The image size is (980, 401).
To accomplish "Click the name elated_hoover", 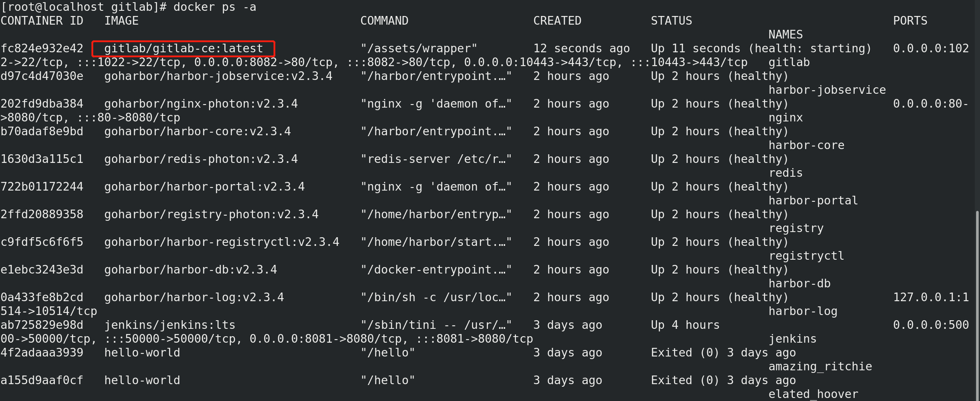I will [x=813, y=394].
